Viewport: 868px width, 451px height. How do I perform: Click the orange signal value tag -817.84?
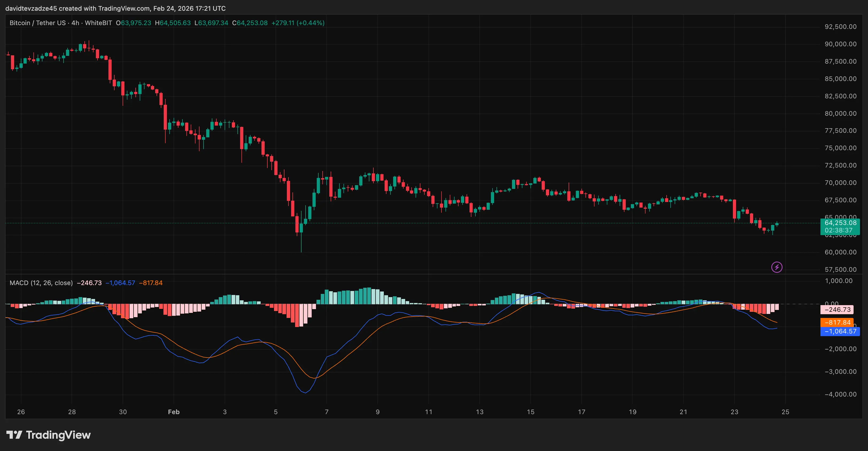click(x=837, y=322)
